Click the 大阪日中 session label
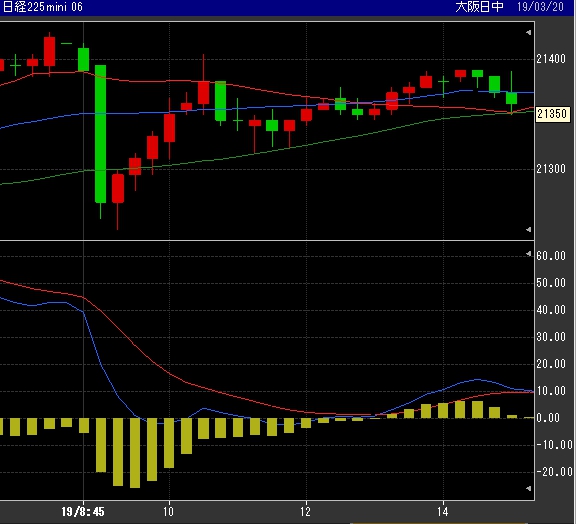576x524 pixels. pyautogui.click(x=479, y=7)
